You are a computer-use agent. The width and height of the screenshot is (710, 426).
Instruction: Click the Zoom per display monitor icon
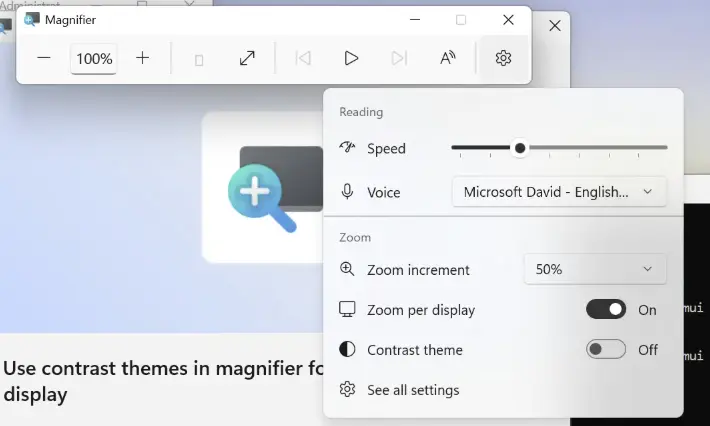[x=347, y=309]
